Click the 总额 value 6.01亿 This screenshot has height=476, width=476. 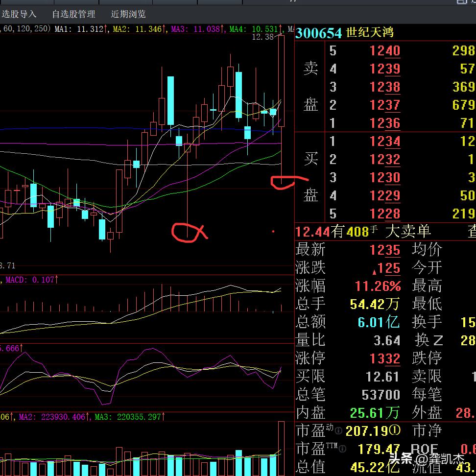(x=379, y=322)
